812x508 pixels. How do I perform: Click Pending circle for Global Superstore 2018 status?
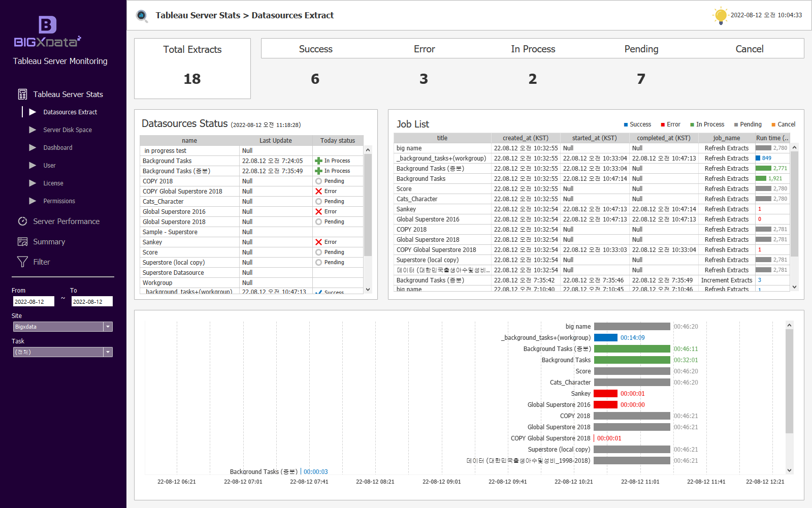(x=318, y=221)
